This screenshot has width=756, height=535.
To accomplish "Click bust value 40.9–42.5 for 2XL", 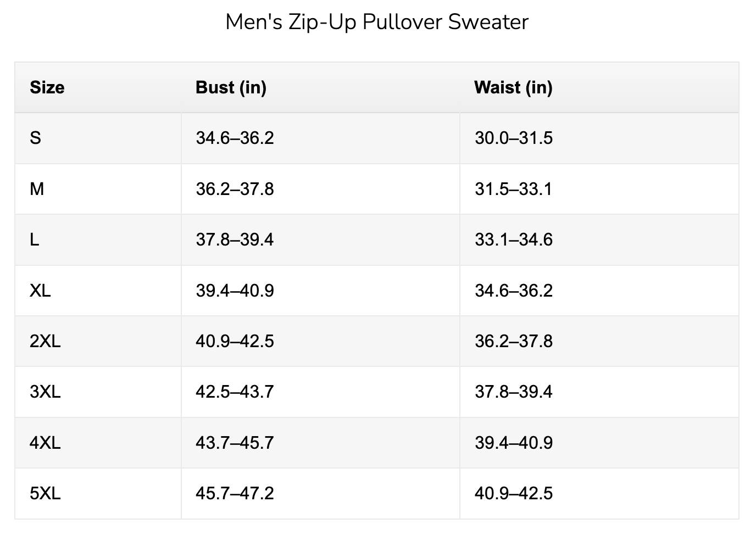I will tap(235, 341).
